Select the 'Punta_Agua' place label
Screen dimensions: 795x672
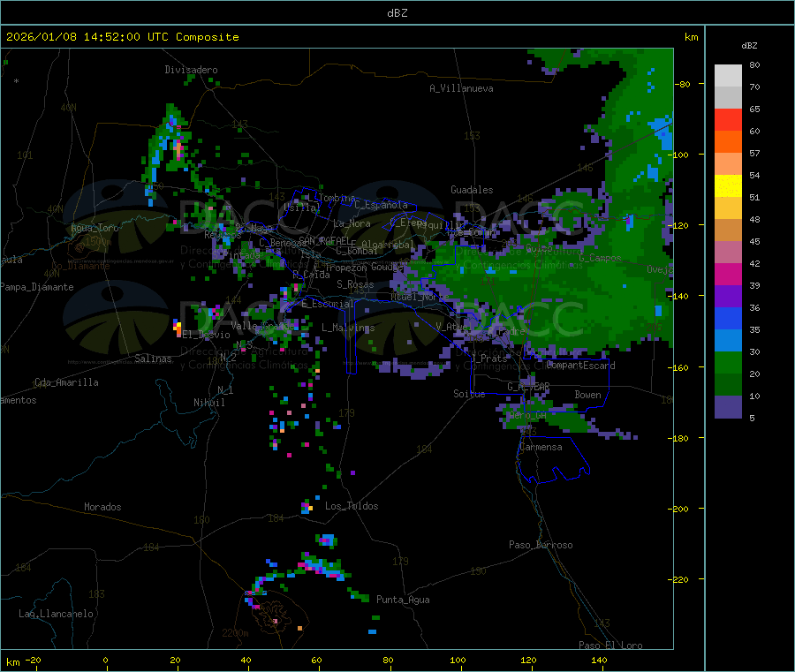point(403,600)
